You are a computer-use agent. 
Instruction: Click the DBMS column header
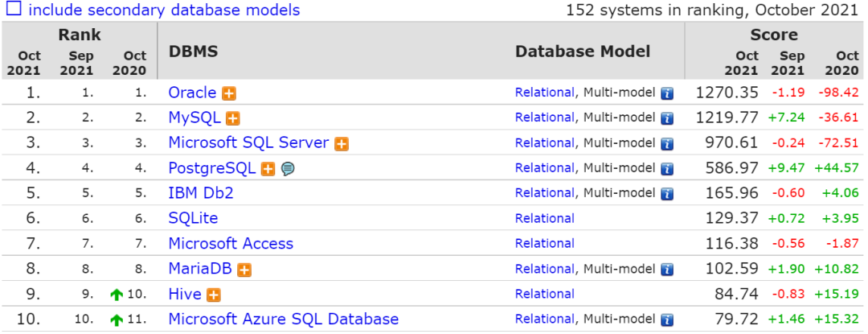(193, 52)
